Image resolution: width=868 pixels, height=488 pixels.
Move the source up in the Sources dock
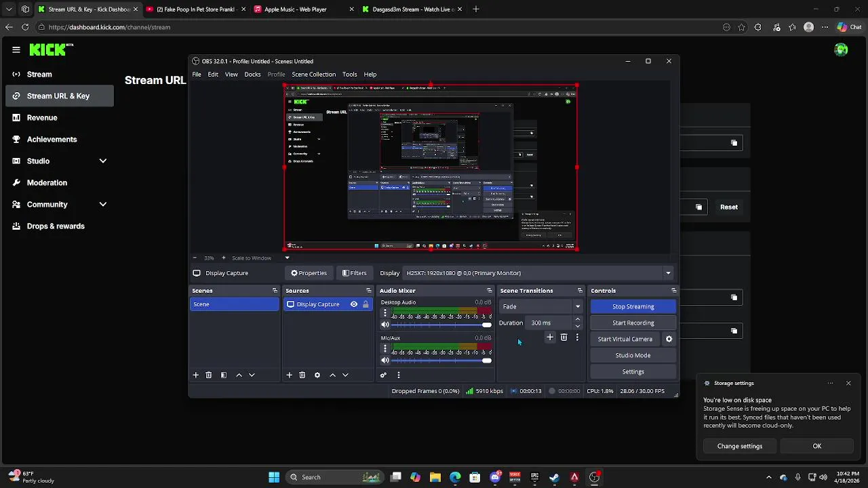click(x=332, y=375)
